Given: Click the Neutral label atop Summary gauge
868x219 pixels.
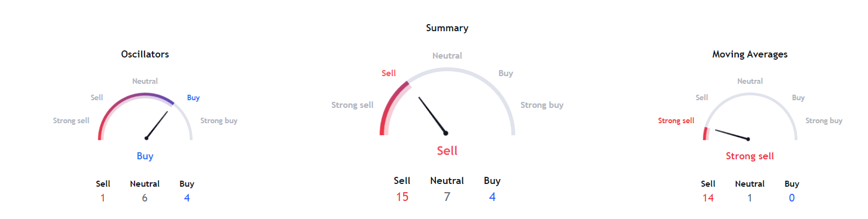Looking at the screenshot, I should point(447,56).
